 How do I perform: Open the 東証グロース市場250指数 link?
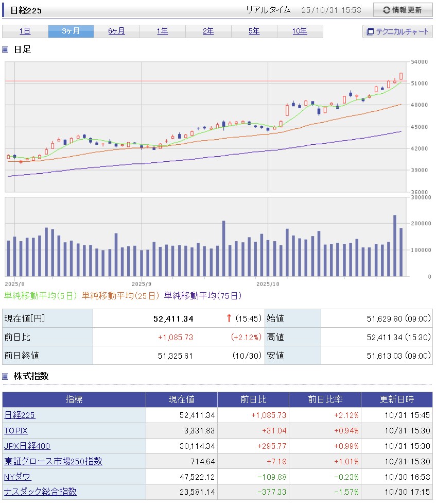pyautogui.click(x=54, y=461)
